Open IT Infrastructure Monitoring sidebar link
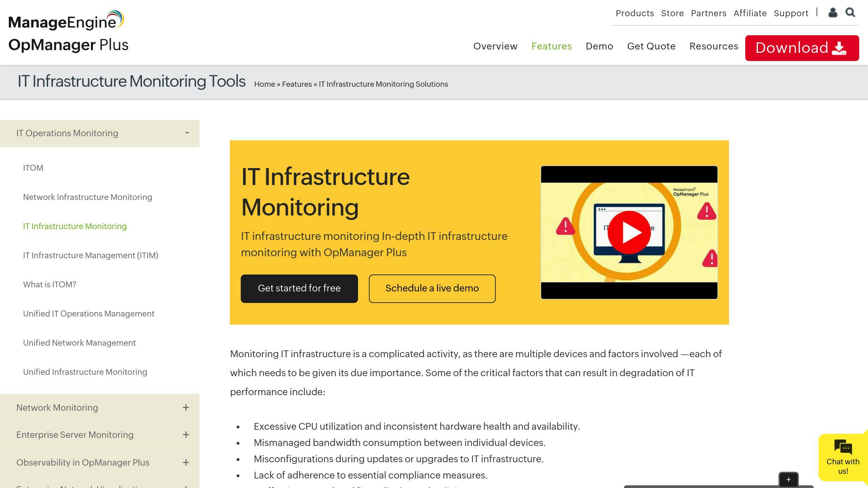 click(75, 226)
